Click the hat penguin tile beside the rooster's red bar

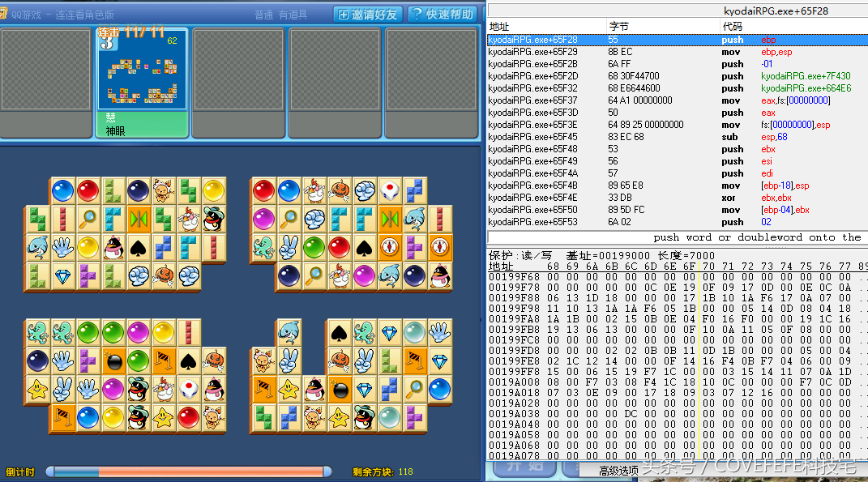point(214,220)
